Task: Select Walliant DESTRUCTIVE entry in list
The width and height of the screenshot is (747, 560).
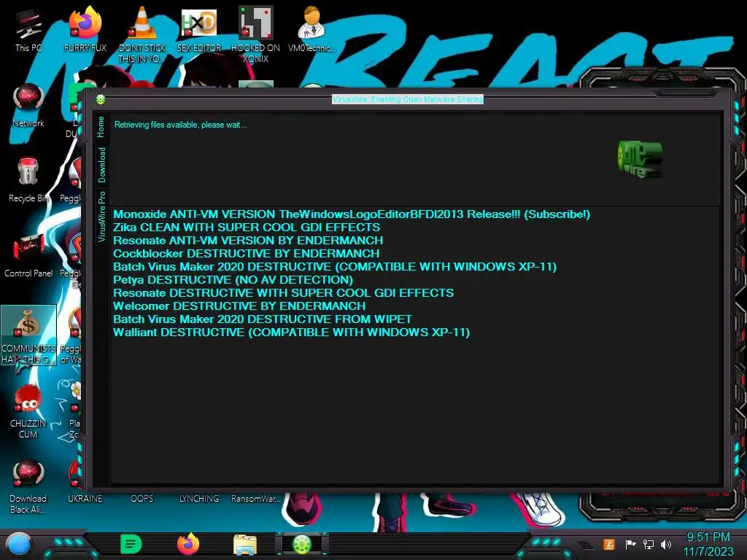Action: 292,332
